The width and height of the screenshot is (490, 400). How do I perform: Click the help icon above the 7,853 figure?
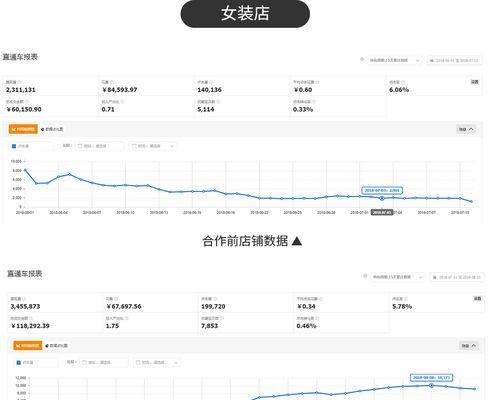pyautogui.click(x=222, y=318)
